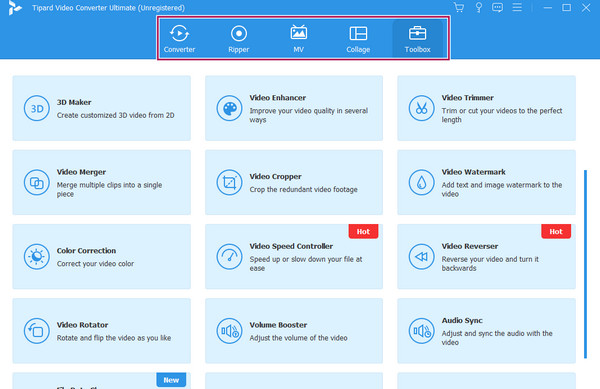The width and height of the screenshot is (600, 389).
Task: Click the Color Correction title
Action: click(86, 251)
